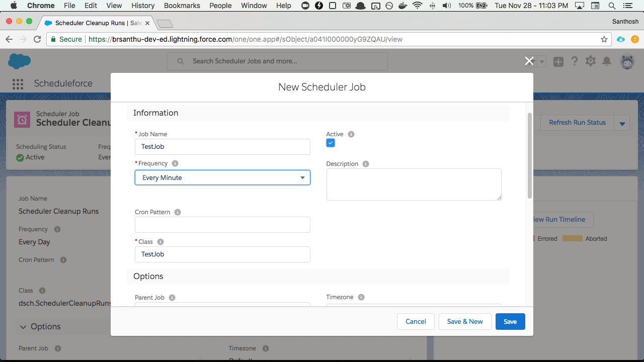Open the notifications bell

point(607,61)
